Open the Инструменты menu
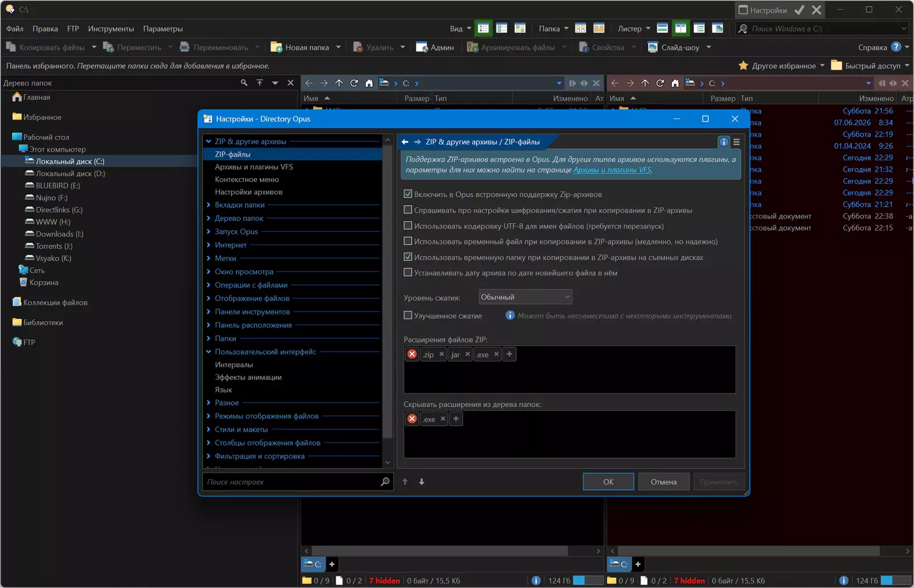This screenshot has height=588, width=914. coord(111,29)
